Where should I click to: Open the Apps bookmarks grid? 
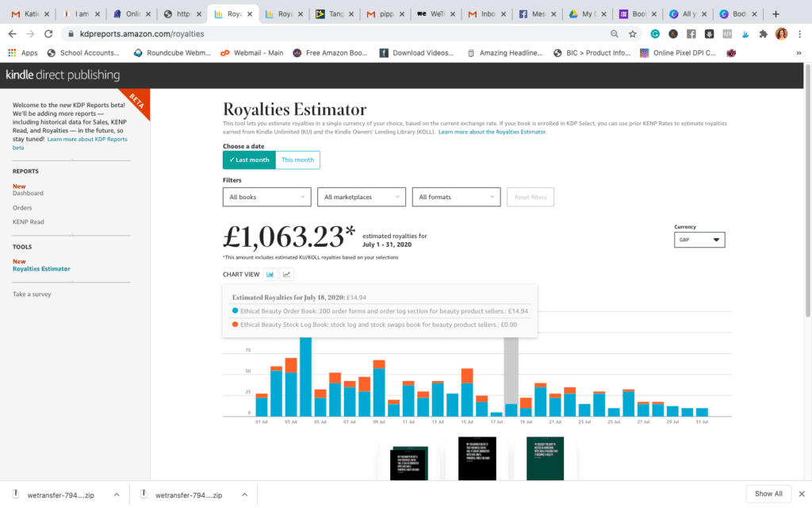point(22,53)
